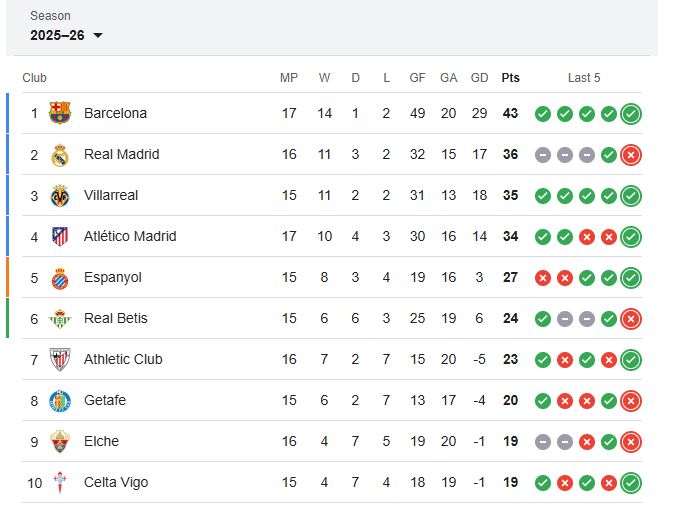The image size is (677, 509).
Task: Click the Last 5 column header
Action: (584, 78)
